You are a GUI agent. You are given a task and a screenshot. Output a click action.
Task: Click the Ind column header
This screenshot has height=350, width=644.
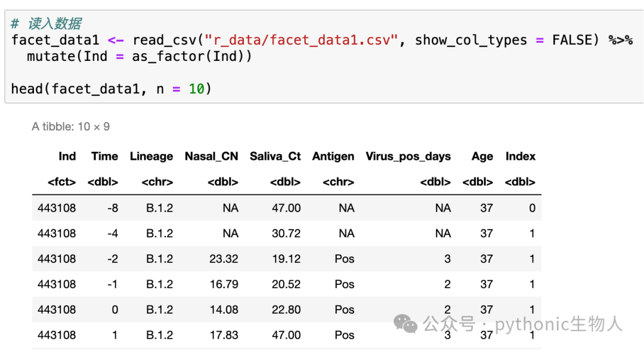(67, 156)
